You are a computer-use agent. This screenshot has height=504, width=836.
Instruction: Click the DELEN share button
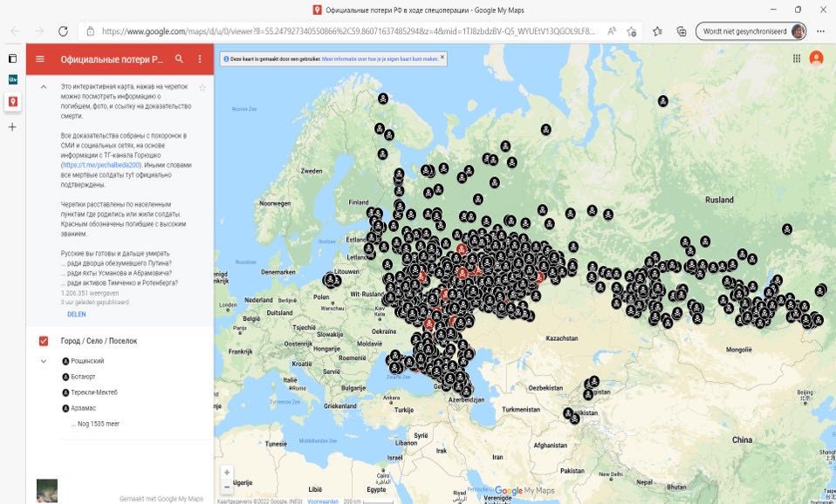coord(76,314)
